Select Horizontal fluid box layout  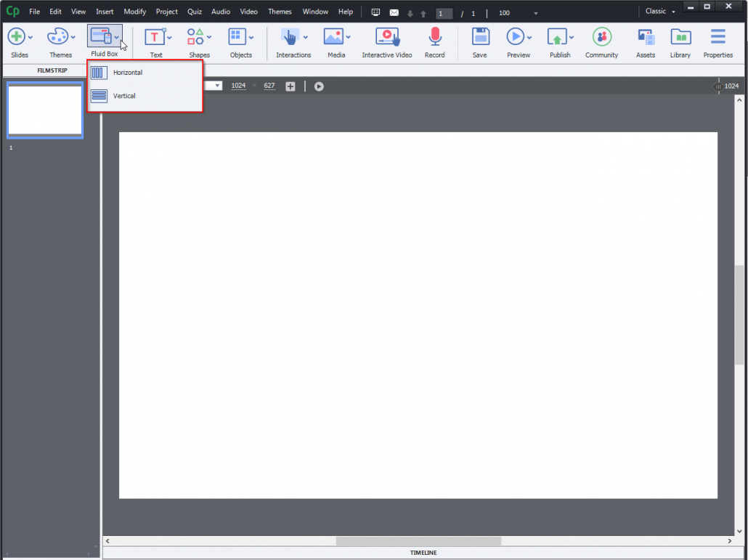point(128,73)
